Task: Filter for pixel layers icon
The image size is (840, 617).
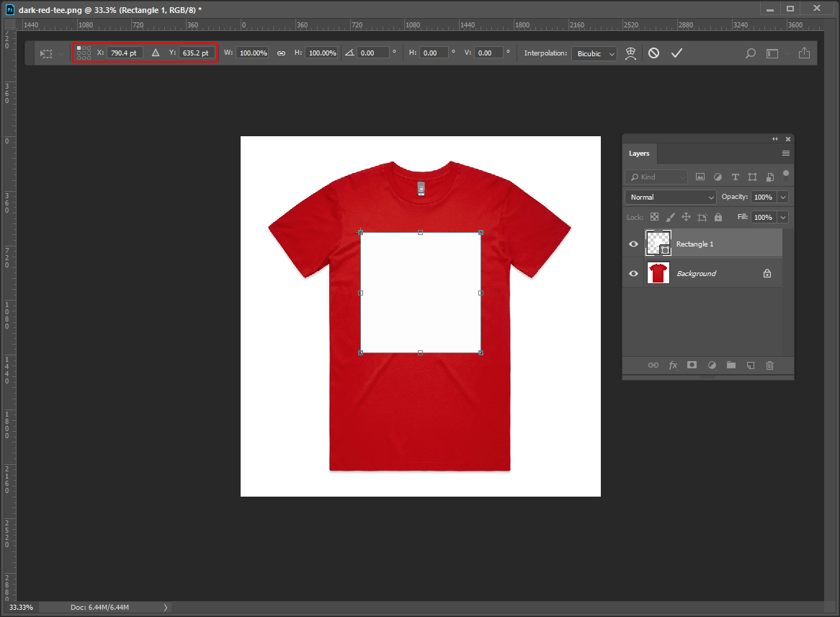Action: click(700, 177)
